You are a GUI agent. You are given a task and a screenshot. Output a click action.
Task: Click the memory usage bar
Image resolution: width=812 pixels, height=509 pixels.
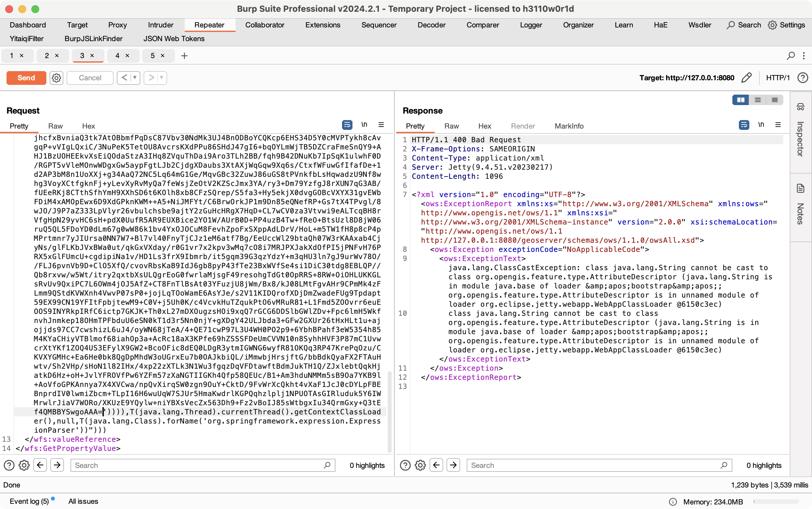pyautogui.click(x=776, y=501)
